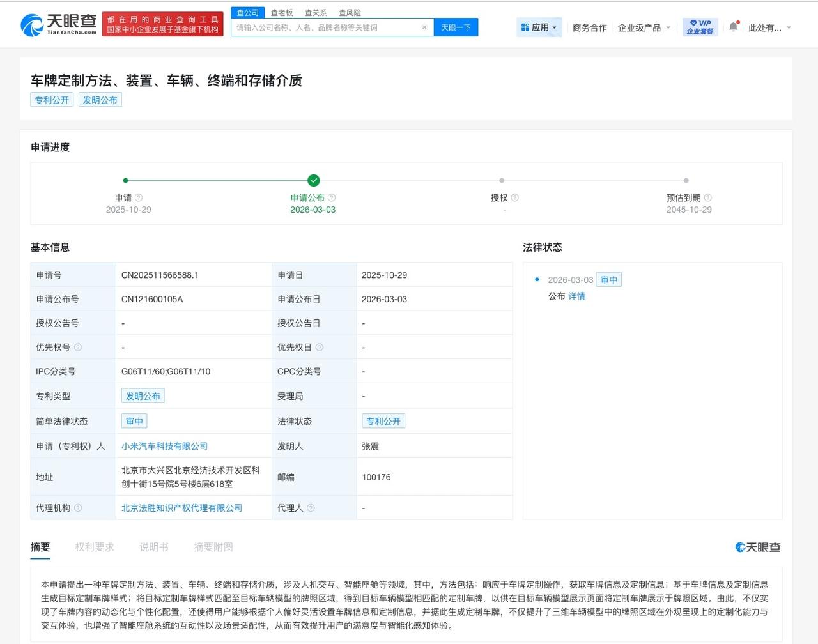The height and width of the screenshot is (644, 818).
Task: Click the help icon beside 代理人
Action: click(311, 507)
